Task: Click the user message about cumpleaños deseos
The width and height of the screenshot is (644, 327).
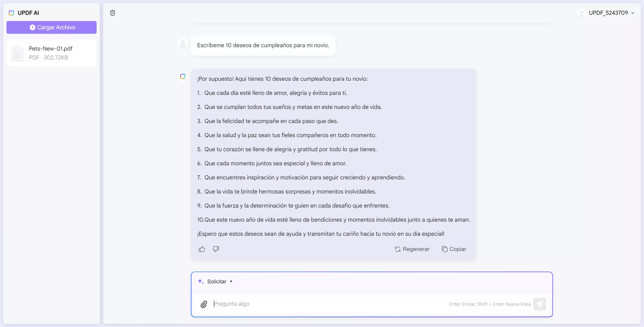Action: click(263, 45)
